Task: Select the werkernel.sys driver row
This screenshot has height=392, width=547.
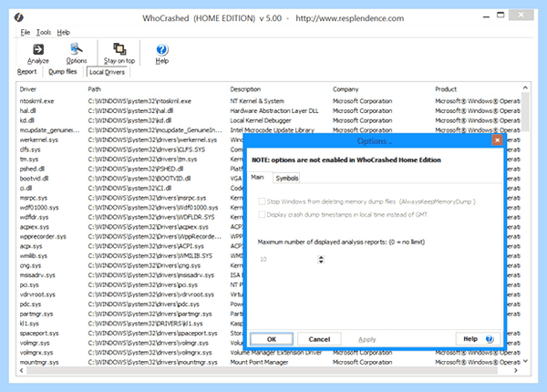Action: 130,139
